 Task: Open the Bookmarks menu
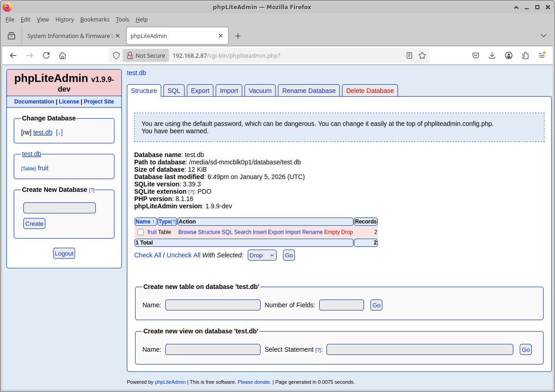(95, 19)
